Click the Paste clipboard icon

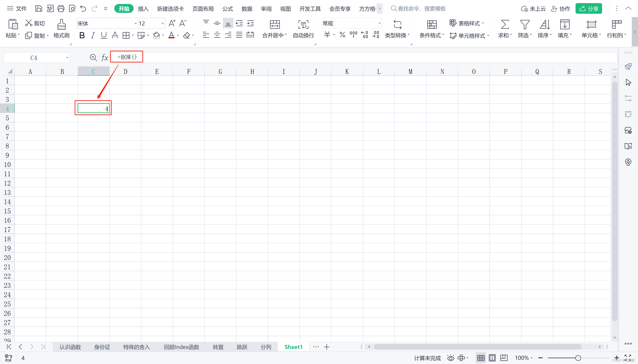point(13,24)
